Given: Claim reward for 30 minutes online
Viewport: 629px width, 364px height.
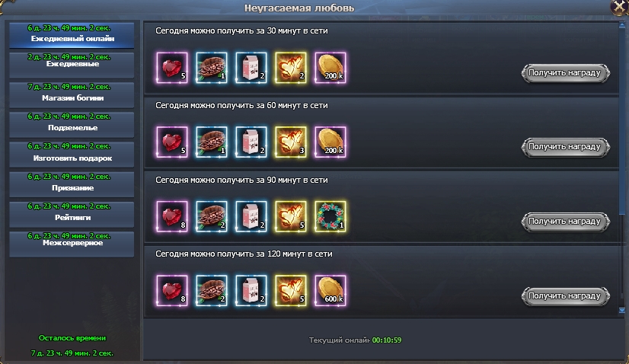Looking at the screenshot, I should pos(565,73).
